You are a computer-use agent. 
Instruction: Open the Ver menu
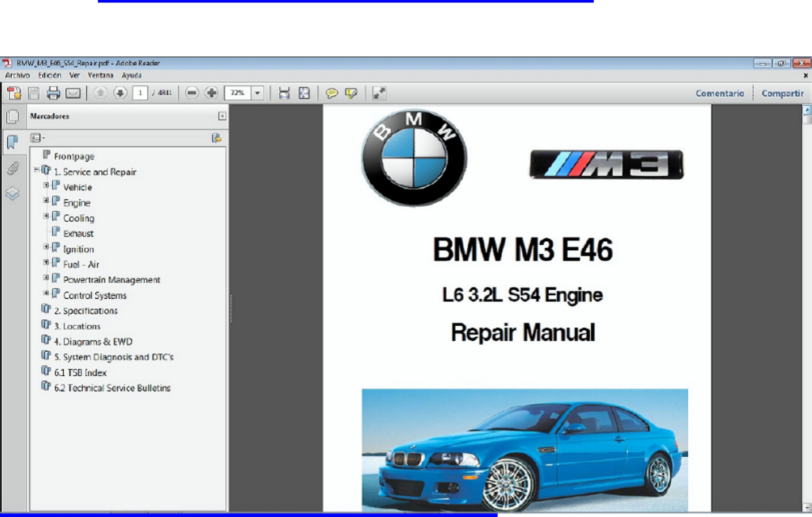coord(75,75)
